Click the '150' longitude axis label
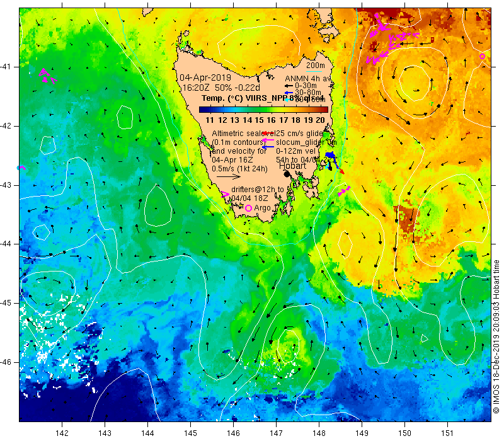The height and width of the screenshot is (441, 504). (x=404, y=433)
